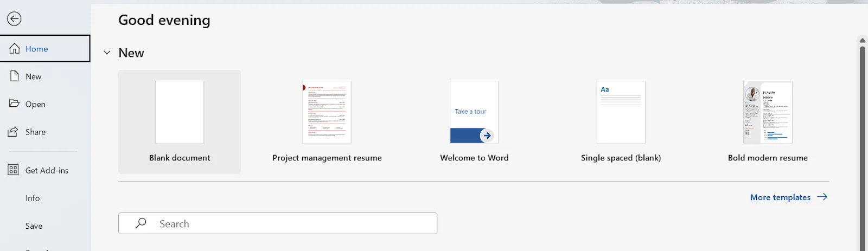Click the scrollbar up arrow
The height and width of the screenshot is (251, 868).
point(863,40)
